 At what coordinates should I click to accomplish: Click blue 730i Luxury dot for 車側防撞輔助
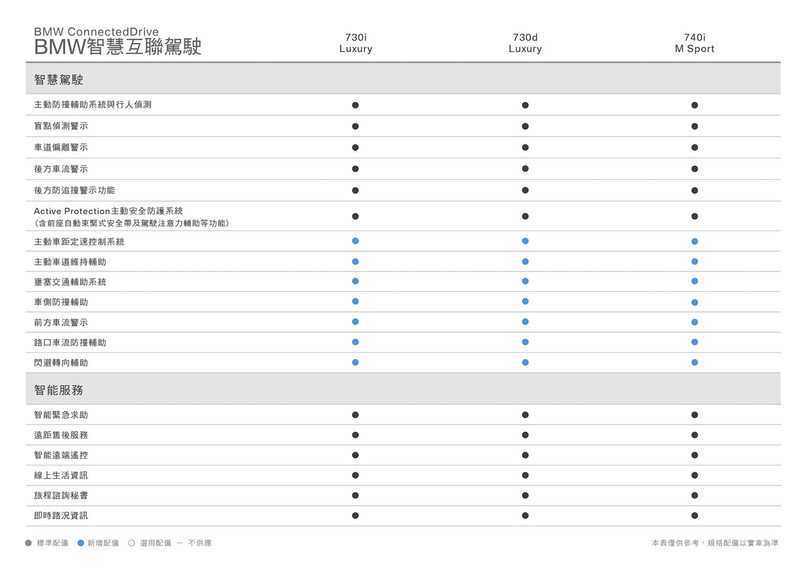pos(355,301)
